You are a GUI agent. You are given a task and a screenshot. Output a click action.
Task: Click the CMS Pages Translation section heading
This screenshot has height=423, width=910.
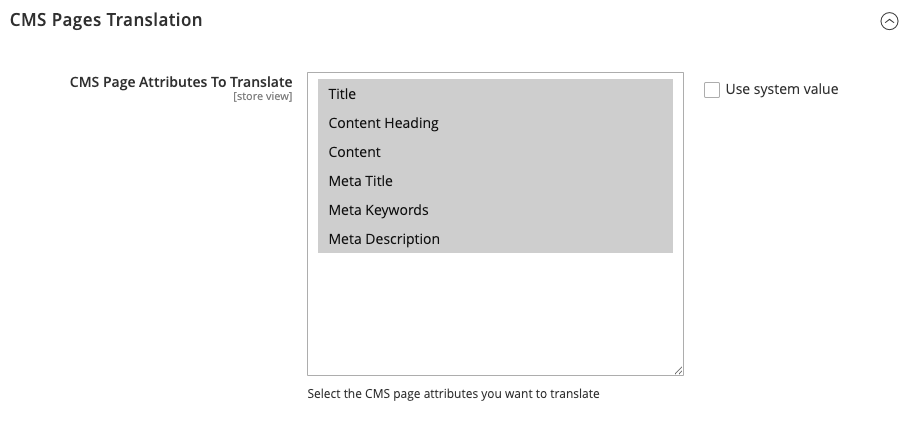click(106, 20)
